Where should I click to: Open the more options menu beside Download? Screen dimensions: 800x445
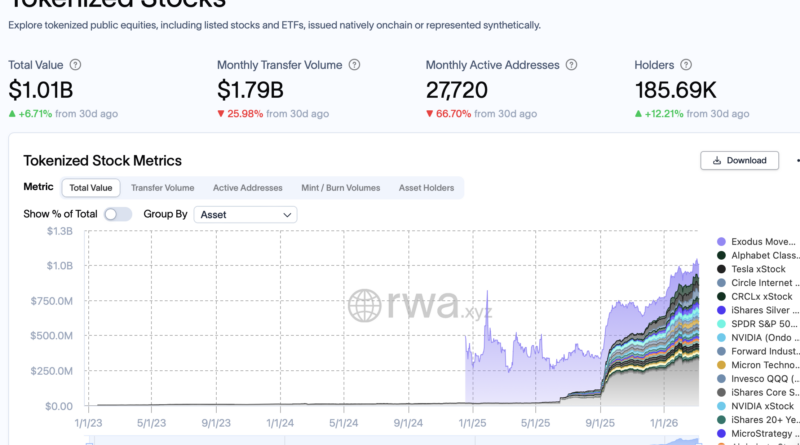coord(796,160)
